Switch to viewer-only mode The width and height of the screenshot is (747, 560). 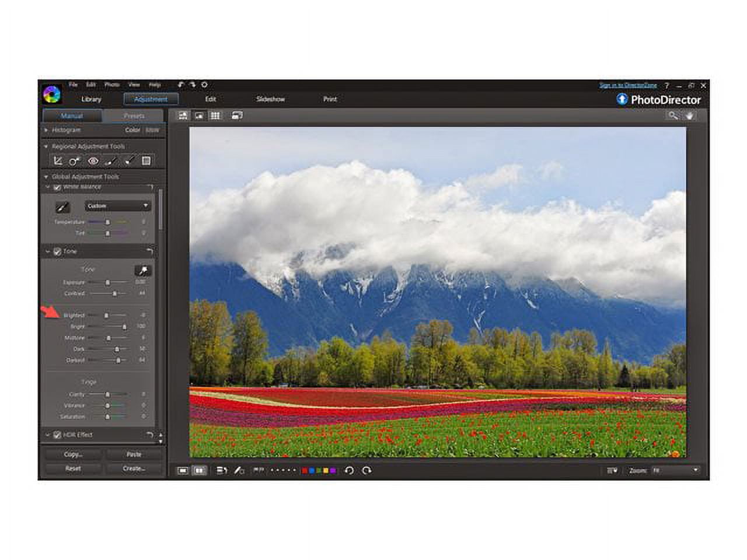[x=199, y=116]
